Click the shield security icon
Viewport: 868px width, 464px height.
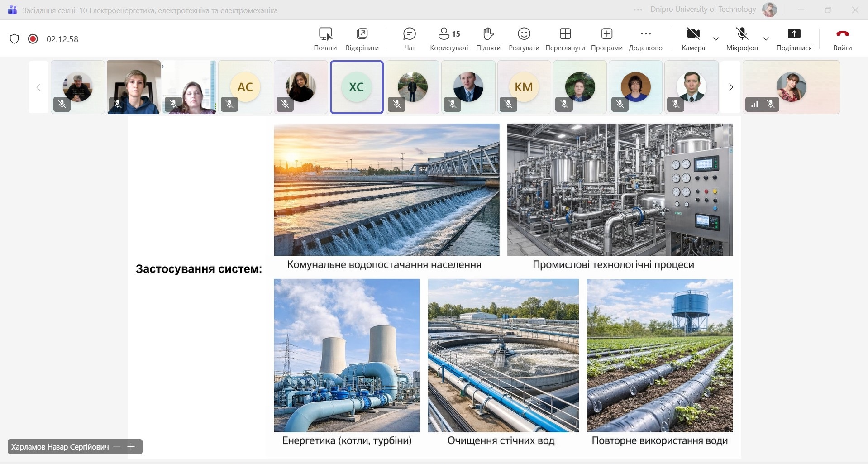tap(14, 39)
